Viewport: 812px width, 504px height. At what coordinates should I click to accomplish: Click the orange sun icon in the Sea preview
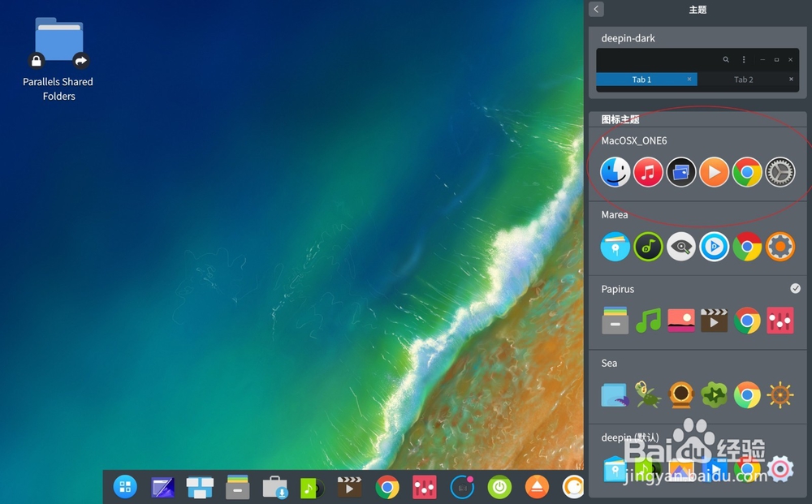tap(780, 394)
